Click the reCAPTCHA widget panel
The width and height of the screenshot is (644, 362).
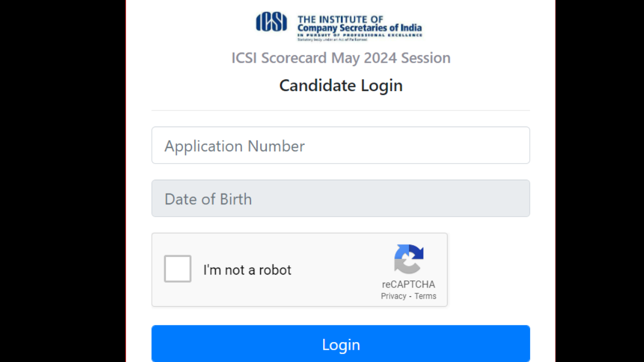point(299,270)
